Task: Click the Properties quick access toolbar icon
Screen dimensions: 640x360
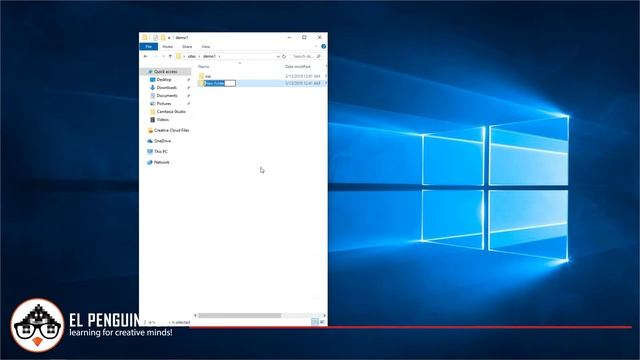Action: (x=156, y=37)
